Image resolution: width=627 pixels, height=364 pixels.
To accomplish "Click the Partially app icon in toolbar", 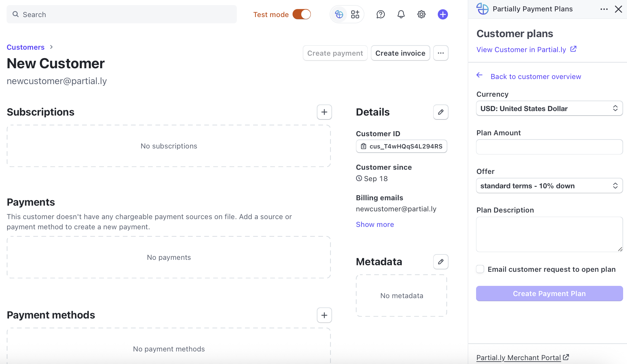I will coord(339,14).
